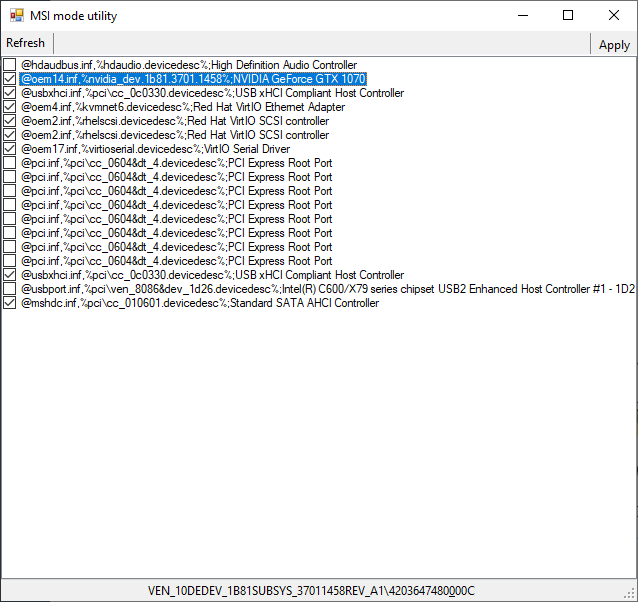Select the High Definition Audio Controller row text
The height and width of the screenshot is (602, 638).
click(x=189, y=65)
